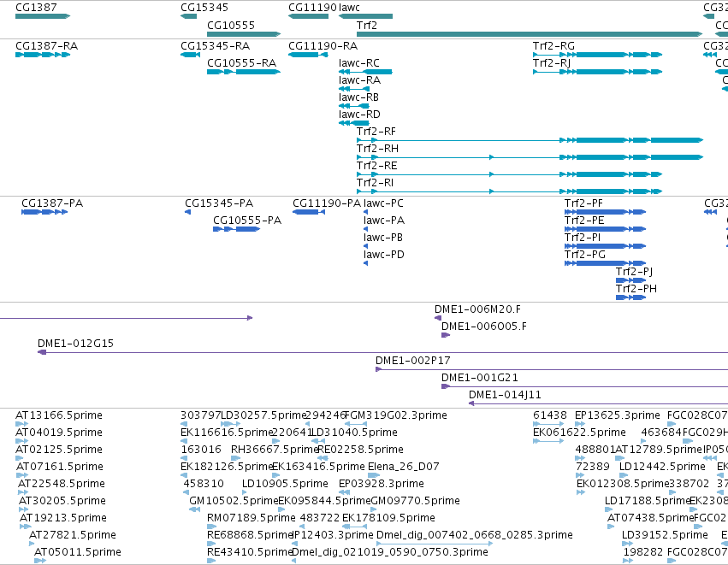Click the Trf2-RG transcript label
728x565 pixels.
553,46
